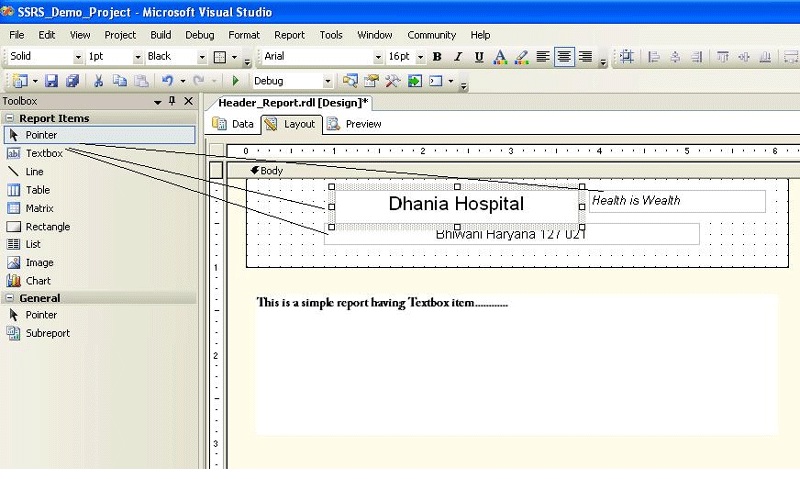This screenshot has width=800, height=479.
Task: Open the Properties Window icon
Action: click(371, 81)
